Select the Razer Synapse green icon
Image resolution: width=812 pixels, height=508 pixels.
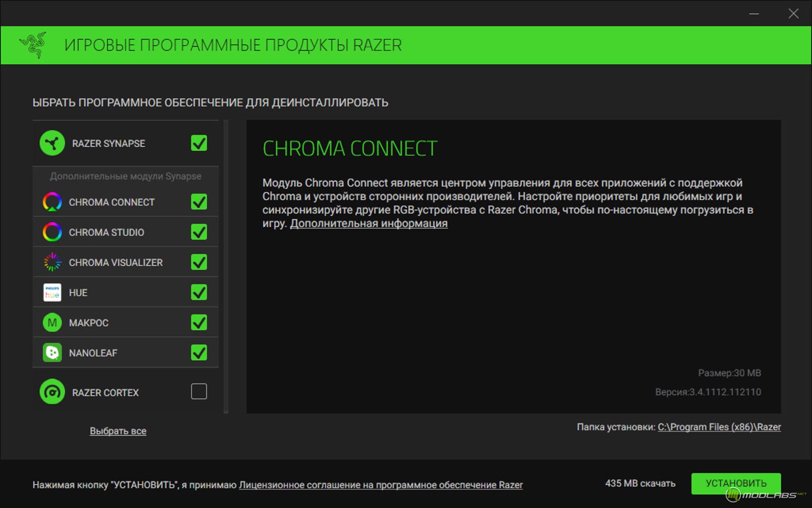52,143
